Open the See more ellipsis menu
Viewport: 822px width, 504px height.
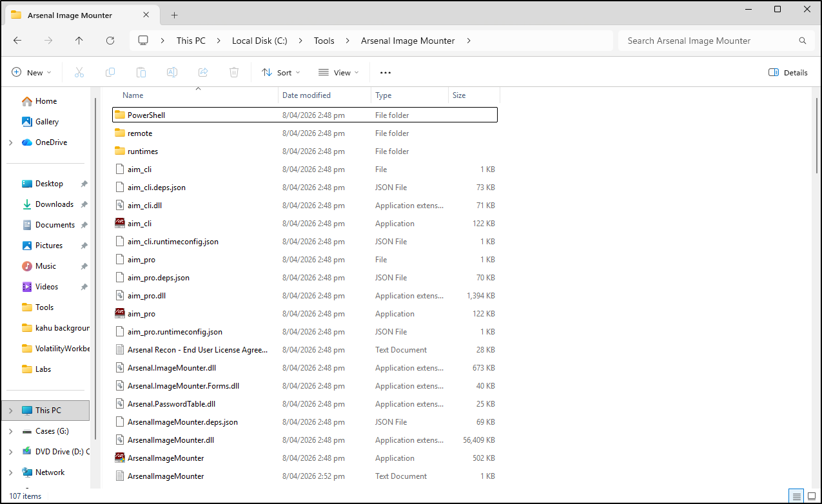(386, 73)
